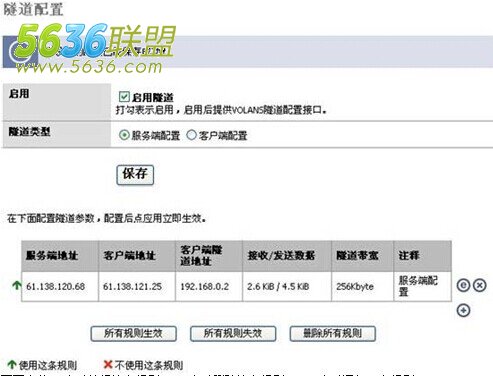Toggle the 启用隧道 checkbox

(x=124, y=97)
